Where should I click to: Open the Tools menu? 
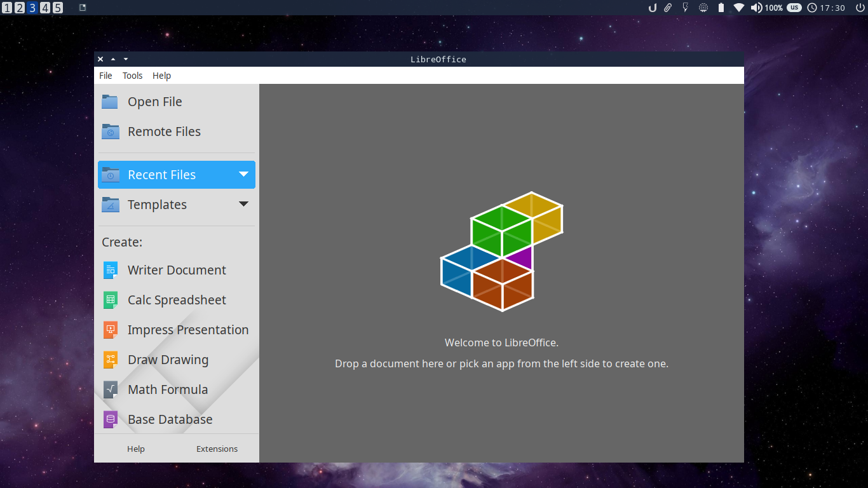click(x=132, y=76)
